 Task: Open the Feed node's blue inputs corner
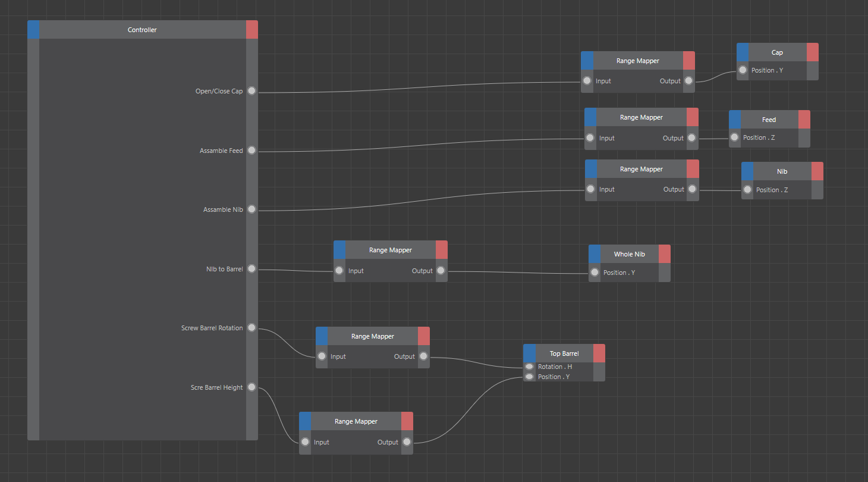coord(735,120)
